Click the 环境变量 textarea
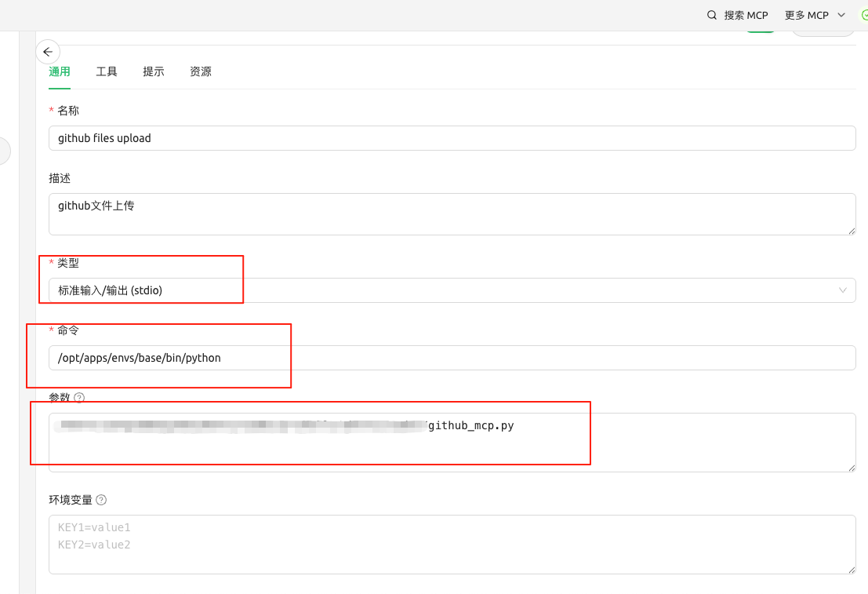Screen dimensions: 868x594 click(x=452, y=545)
